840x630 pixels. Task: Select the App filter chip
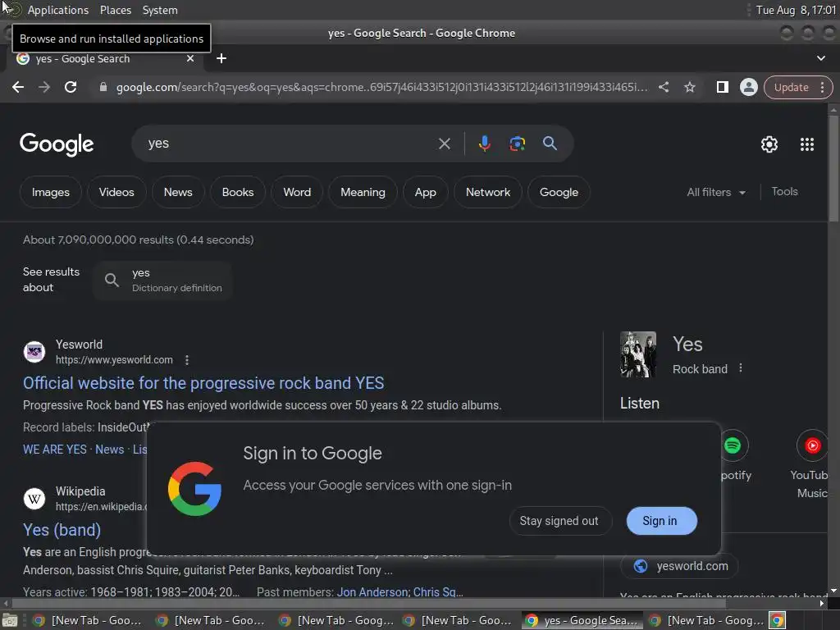[x=426, y=192]
